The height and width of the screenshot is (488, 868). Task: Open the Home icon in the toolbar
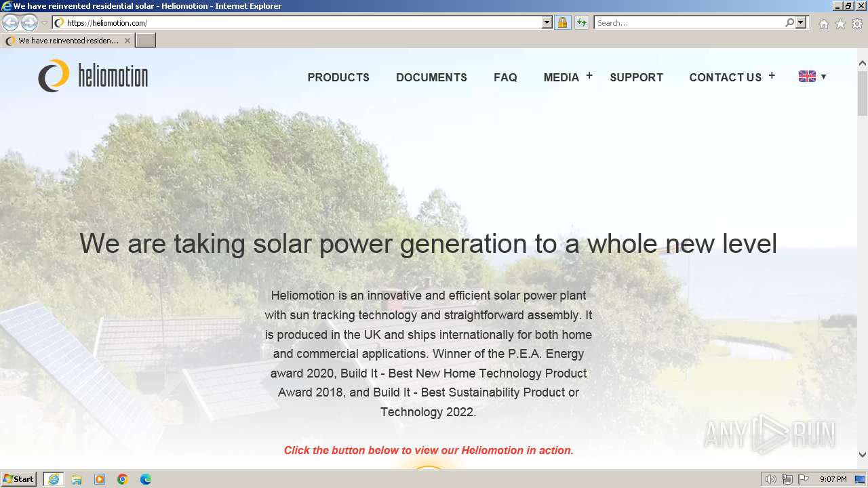[x=823, y=24]
